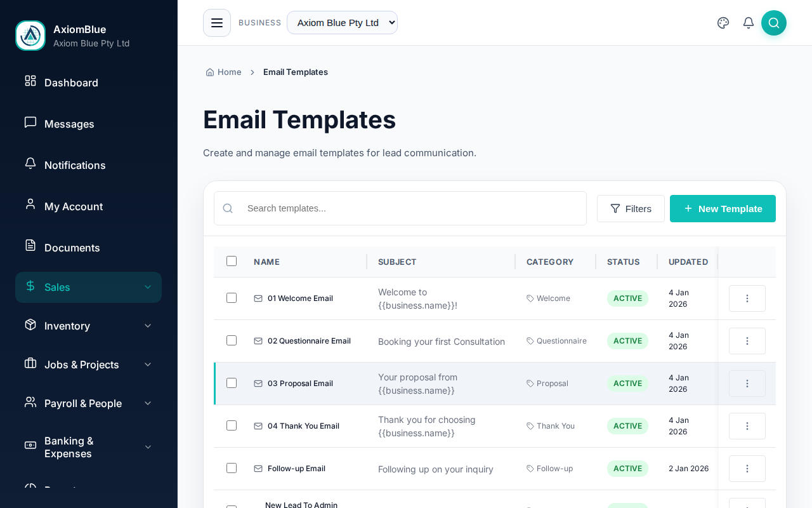
Task: Click the 'Thank You' category label
Action: (556, 426)
